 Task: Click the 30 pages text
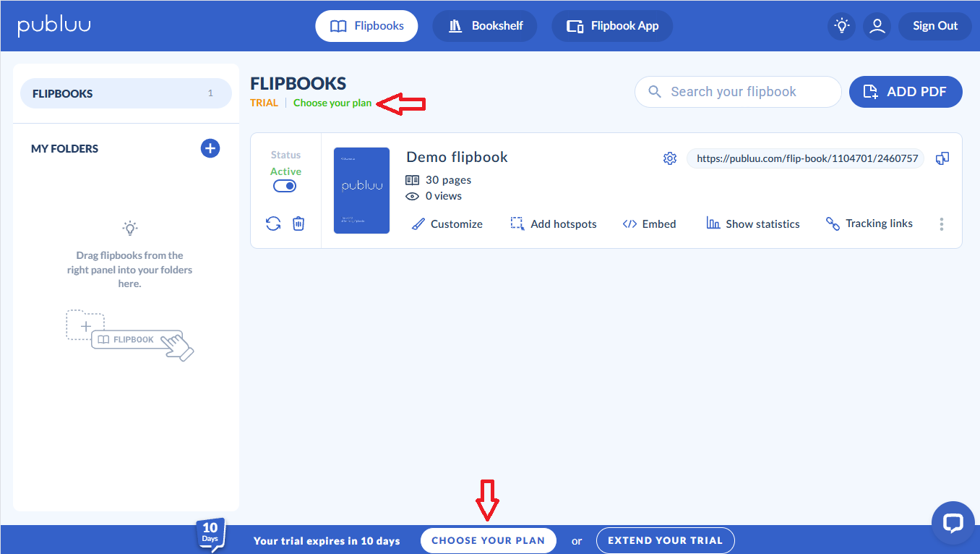pos(448,179)
